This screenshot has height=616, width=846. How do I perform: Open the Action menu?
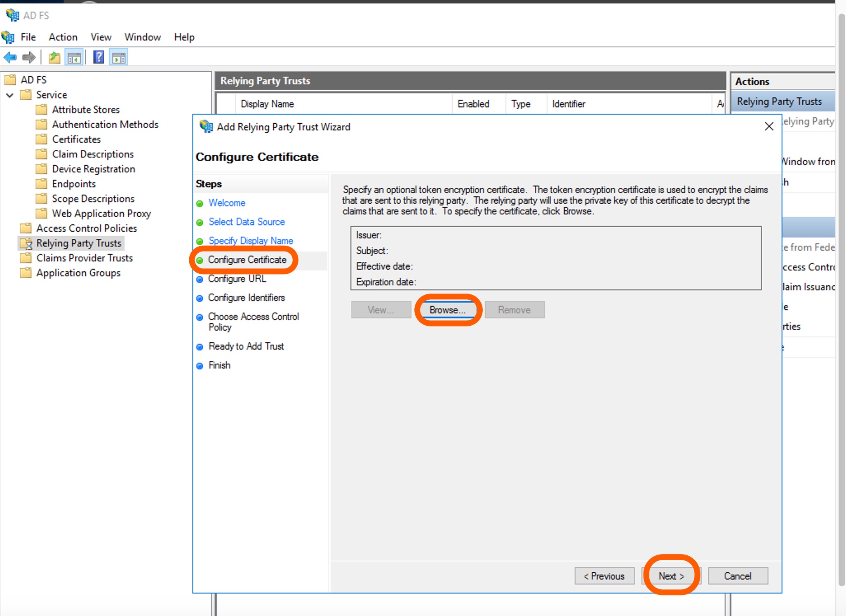point(63,37)
